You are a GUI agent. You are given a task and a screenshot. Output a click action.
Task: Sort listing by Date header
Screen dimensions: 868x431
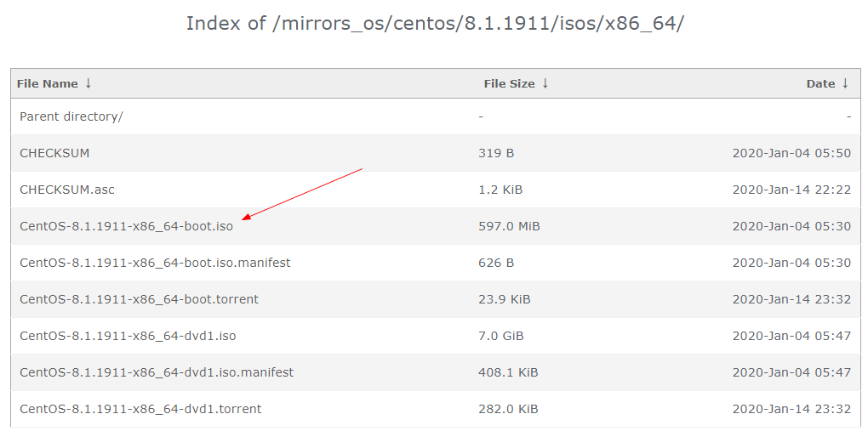click(x=820, y=83)
